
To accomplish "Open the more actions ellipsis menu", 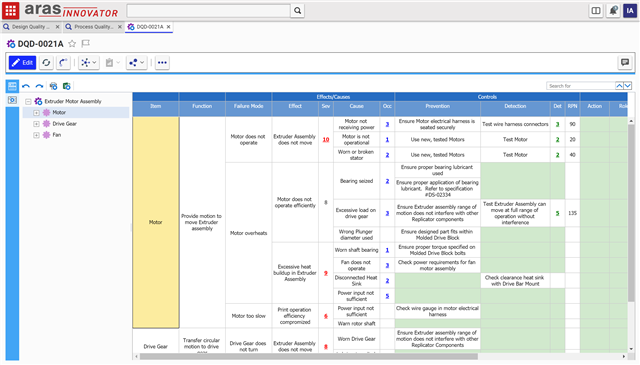I will (x=162, y=62).
